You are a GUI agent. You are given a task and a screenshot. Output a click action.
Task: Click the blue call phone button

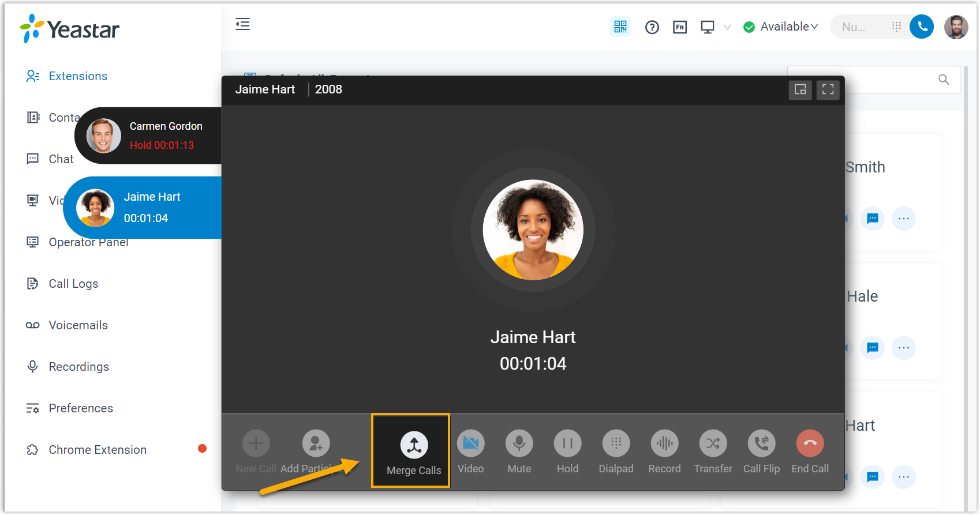[x=922, y=27]
